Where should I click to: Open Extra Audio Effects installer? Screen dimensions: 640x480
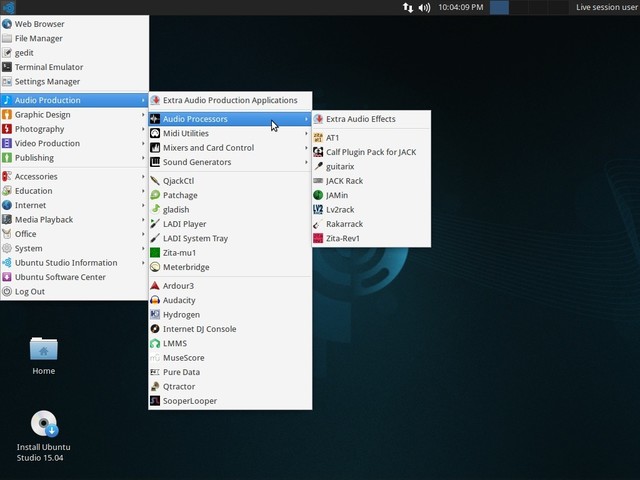[371, 119]
